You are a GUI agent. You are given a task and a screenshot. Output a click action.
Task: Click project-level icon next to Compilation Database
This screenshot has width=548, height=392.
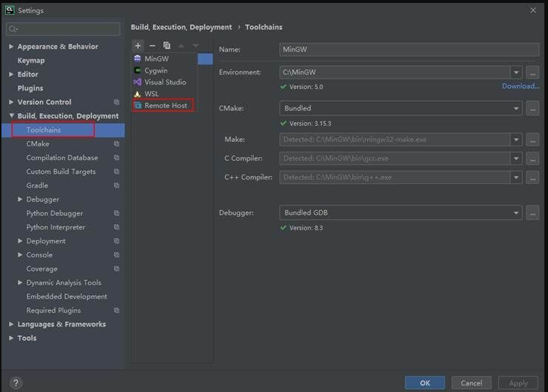point(116,157)
